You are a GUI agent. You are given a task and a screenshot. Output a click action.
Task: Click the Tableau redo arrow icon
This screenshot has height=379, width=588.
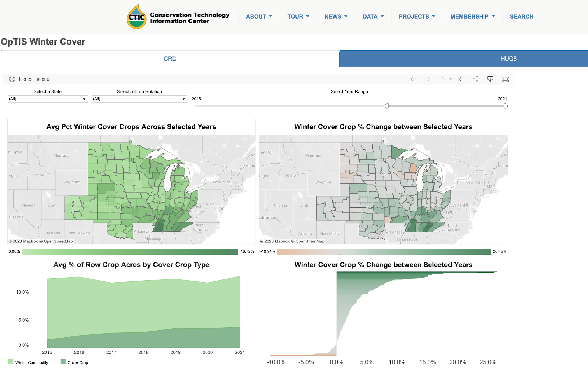pos(428,79)
